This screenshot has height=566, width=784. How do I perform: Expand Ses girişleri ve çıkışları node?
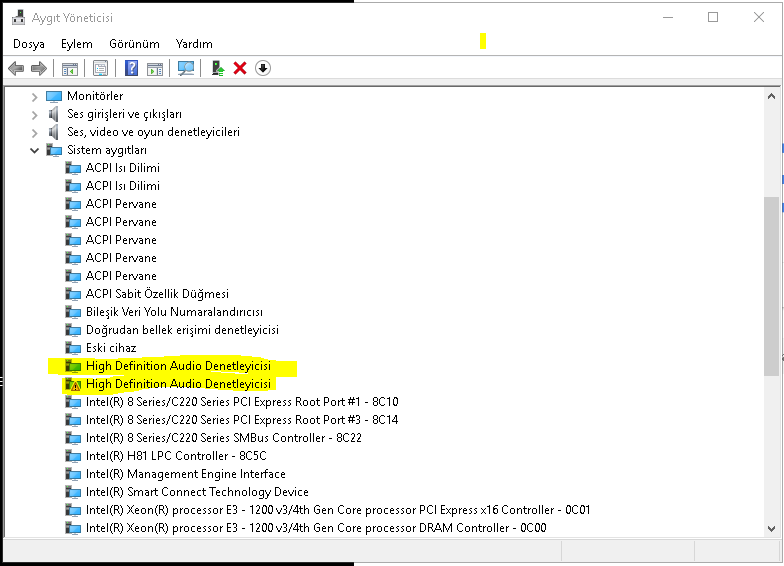pos(34,115)
